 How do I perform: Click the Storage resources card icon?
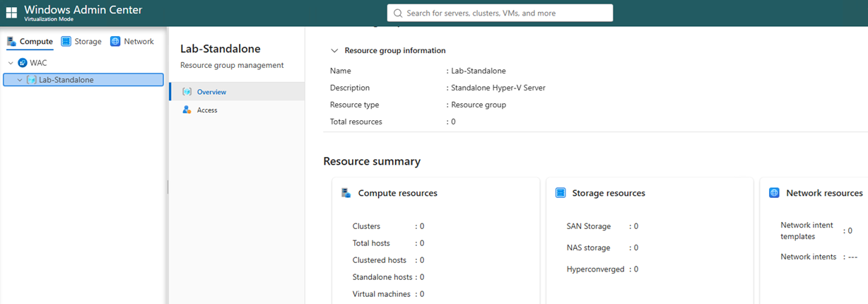click(x=561, y=193)
